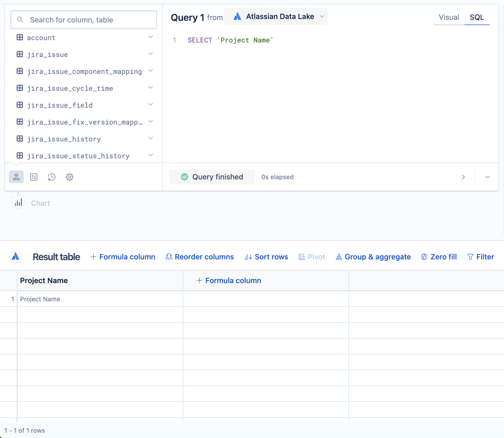
Task: Switch to the Visual query tab
Action: (x=449, y=17)
